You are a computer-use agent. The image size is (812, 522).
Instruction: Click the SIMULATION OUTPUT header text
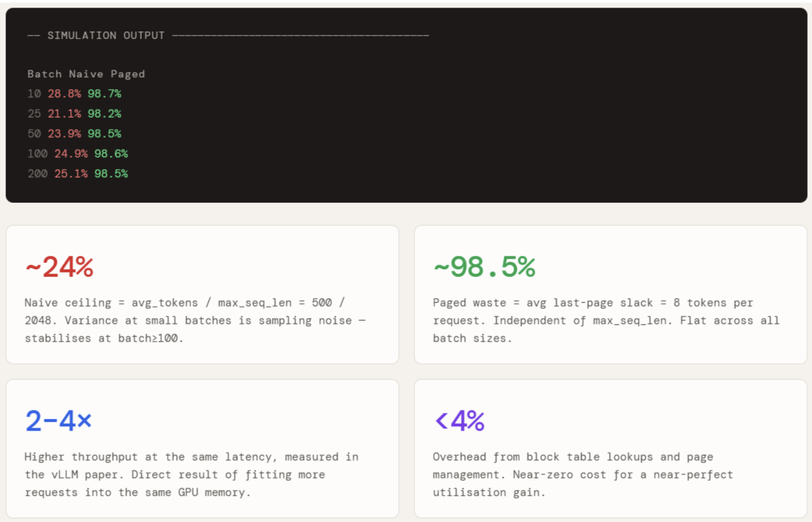point(106,35)
